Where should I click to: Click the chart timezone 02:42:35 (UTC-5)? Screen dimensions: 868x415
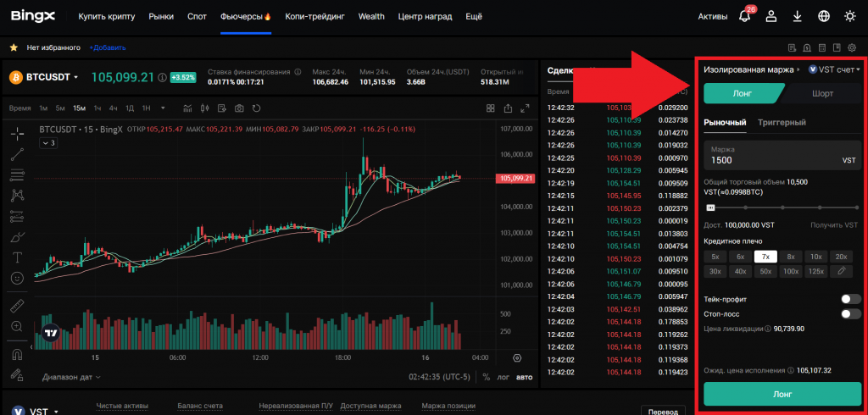coord(440,378)
